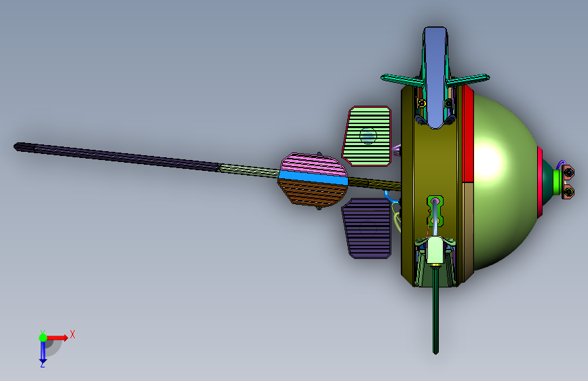Image resolution: width=588 pixels, height=381 pixels.
Task: Select the purple hatched panel below the rod
Action: (367, 228)
